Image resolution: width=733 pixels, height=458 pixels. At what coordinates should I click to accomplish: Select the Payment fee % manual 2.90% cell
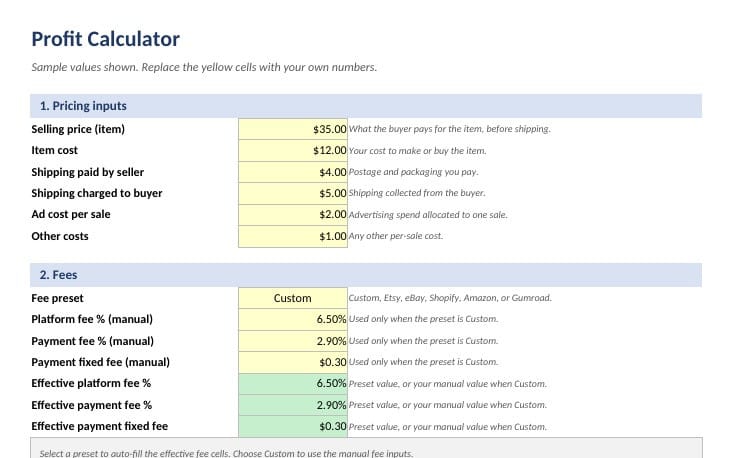tap(293, 341)
